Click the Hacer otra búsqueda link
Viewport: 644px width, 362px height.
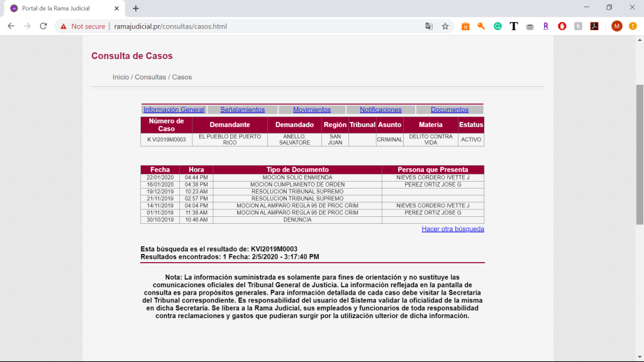(452, 229)
